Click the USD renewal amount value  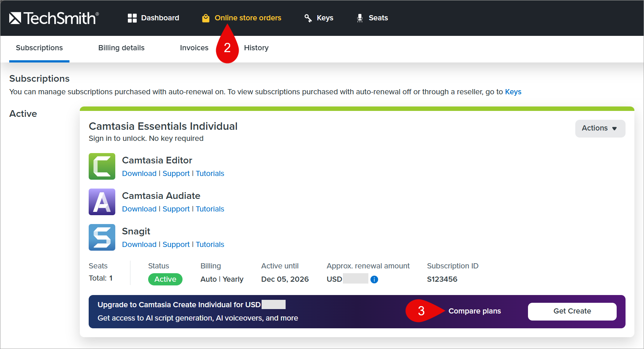coord(347,279)
